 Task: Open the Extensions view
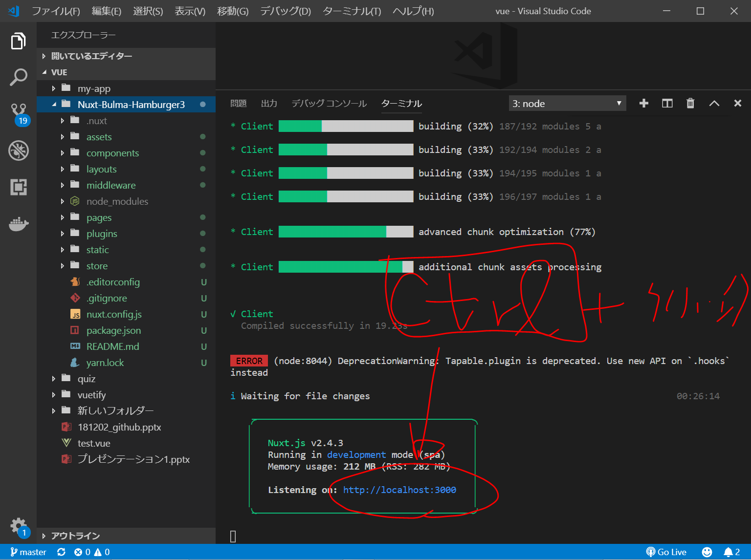(18, 187)
